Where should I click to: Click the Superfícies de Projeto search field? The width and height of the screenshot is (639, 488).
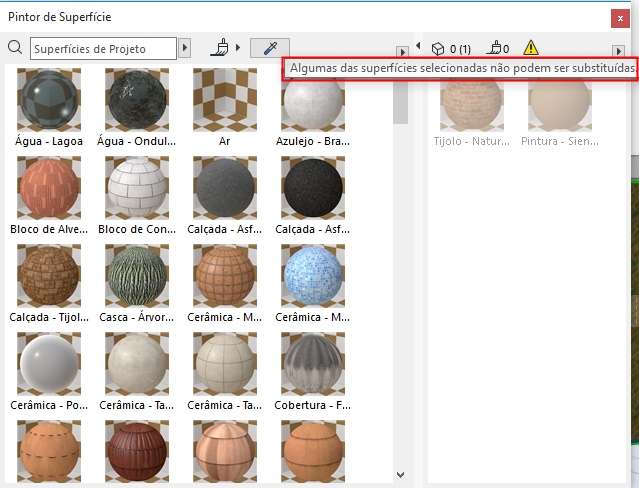coord(102,48)
